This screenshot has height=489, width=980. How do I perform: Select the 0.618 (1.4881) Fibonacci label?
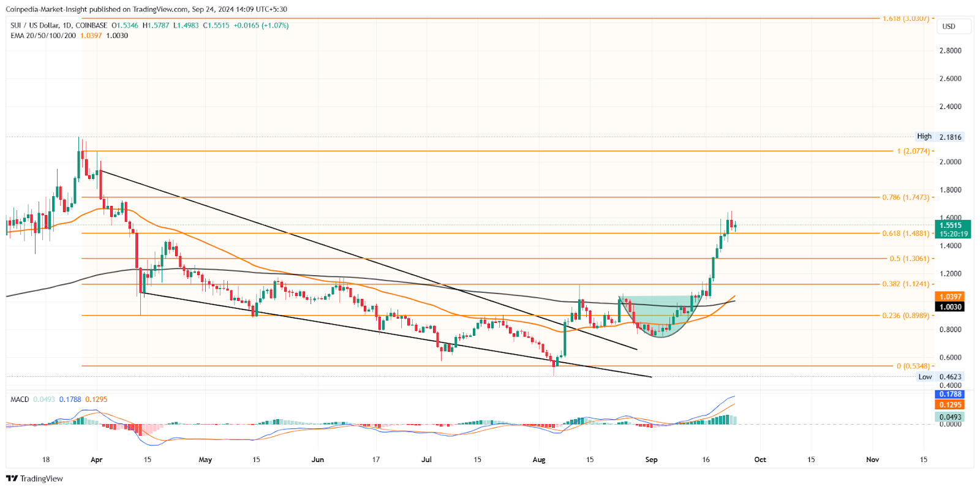tap(906, 233)
